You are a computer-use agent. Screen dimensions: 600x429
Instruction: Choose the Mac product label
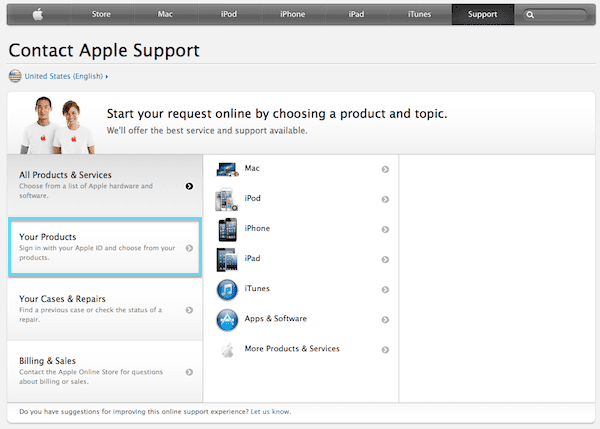click(x=252, y=168)
